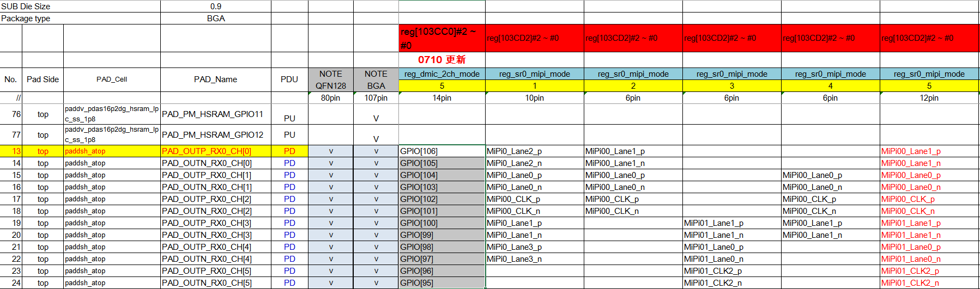Click the 14pin cell

click(441, 98)
